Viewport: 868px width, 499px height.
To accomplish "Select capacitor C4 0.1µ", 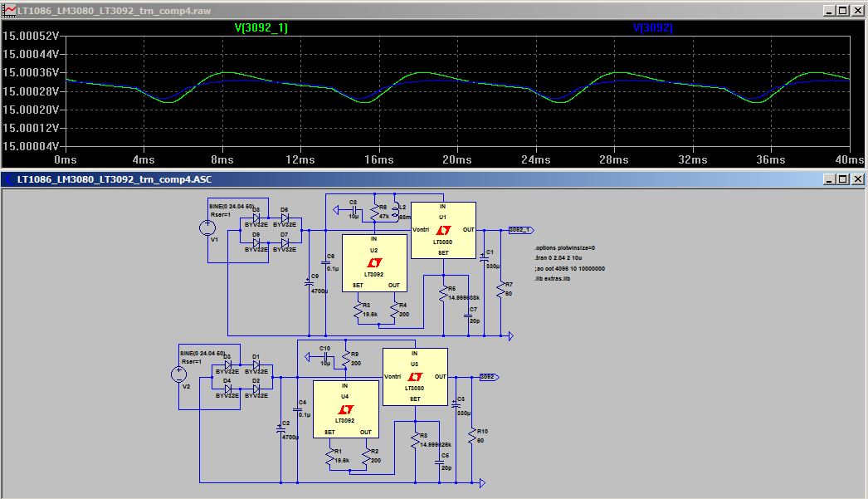I will 297,410.
